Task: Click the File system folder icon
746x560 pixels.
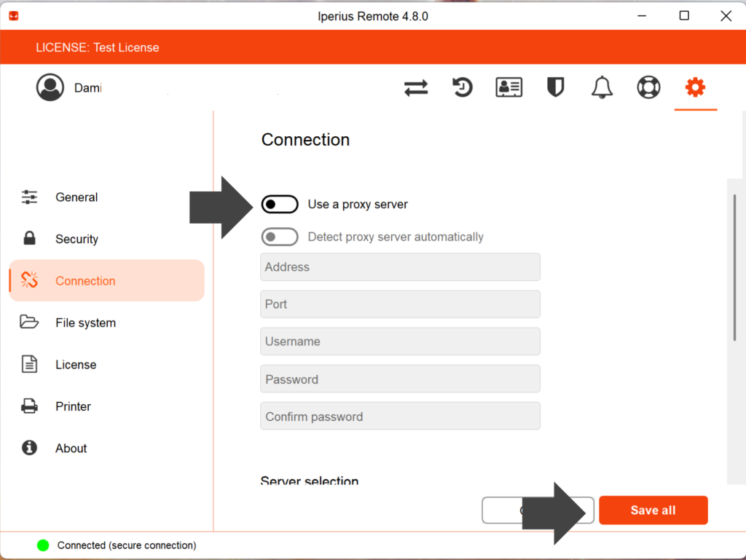Action: 29,322
